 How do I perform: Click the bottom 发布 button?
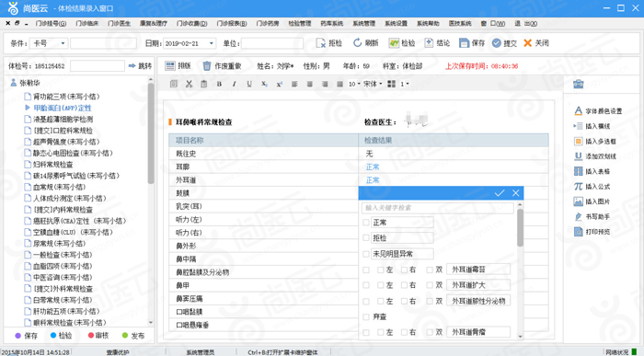click(133, 336)
